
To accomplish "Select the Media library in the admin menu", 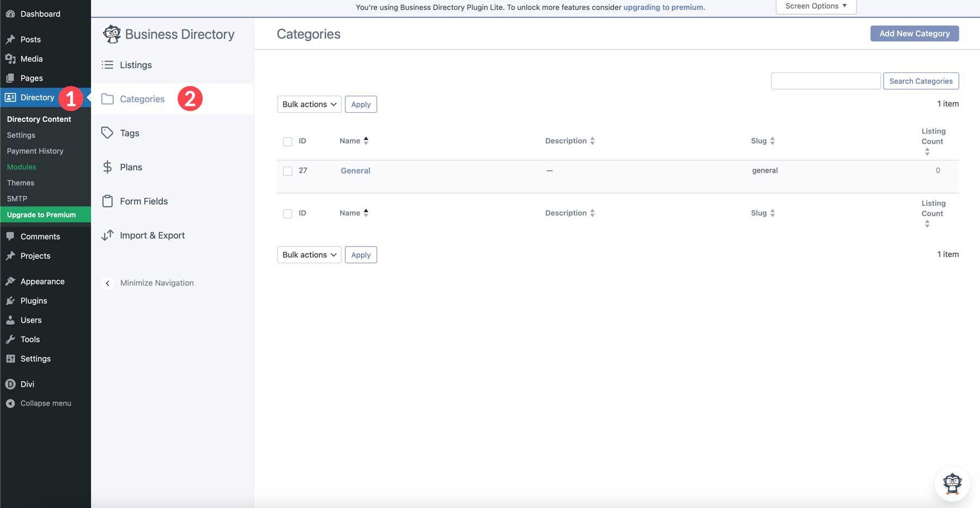I will point(30,58).
